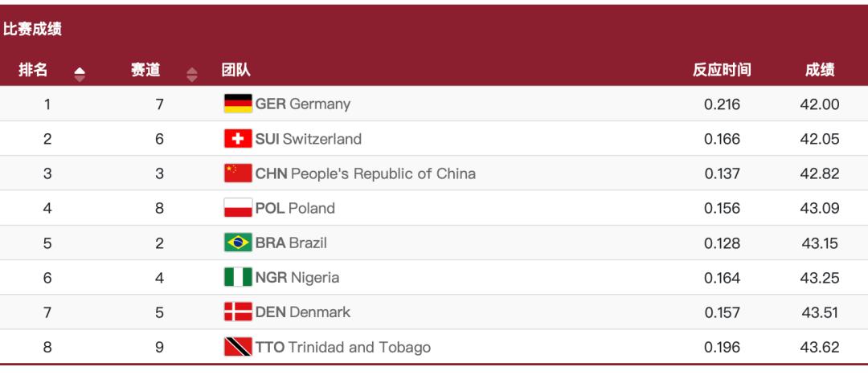Open the GER Germany team link
The width and height of the screenshot is (868, 379).
[x=303, y=104]
